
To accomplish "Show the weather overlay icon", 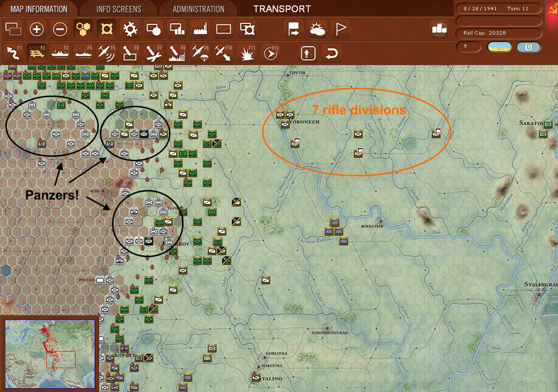I will [317, 29].
